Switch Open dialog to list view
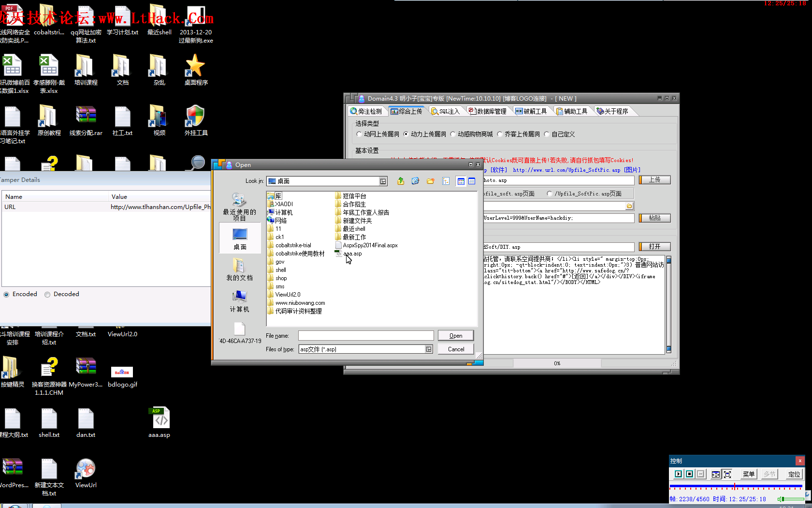Viewport: 812px width, 508px height. tap(461, 181)
